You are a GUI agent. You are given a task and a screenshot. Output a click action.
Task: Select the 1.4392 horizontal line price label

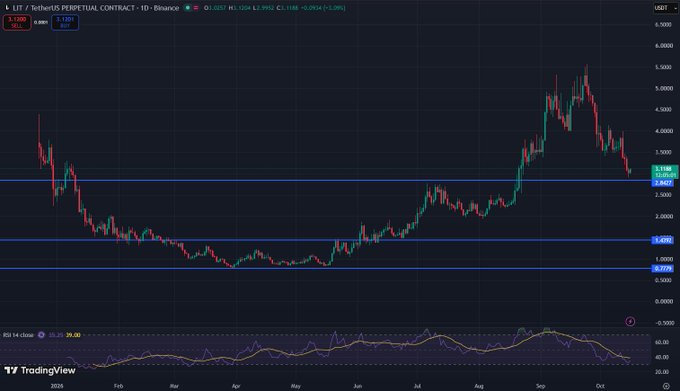pyautogui.click(x=663, y=240)
